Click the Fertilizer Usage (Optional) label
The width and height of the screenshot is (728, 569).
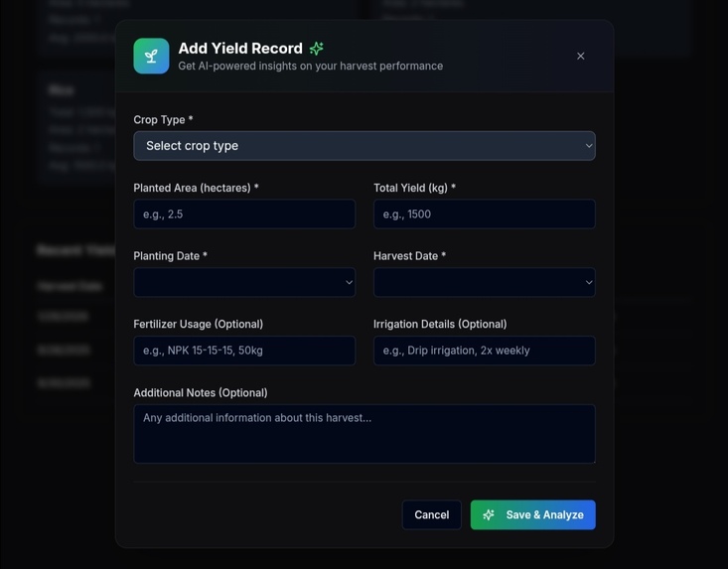pyautogui.click(x=199, y=324)
